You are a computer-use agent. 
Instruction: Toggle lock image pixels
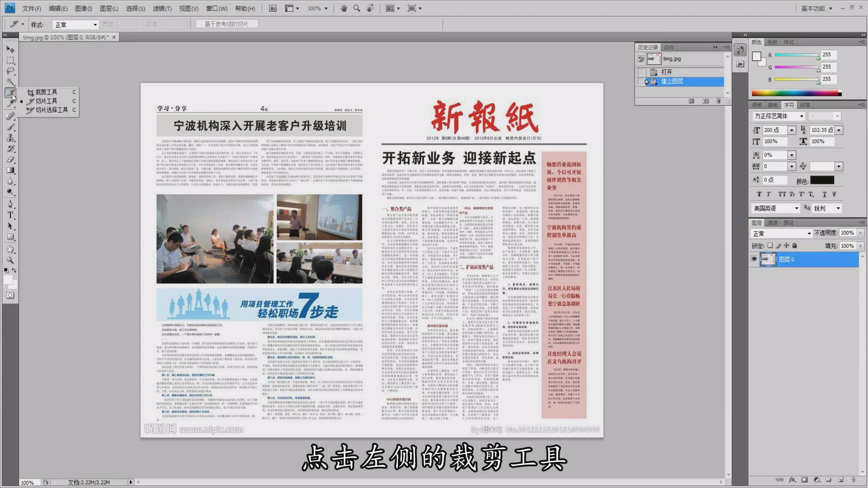click(778, 245)
